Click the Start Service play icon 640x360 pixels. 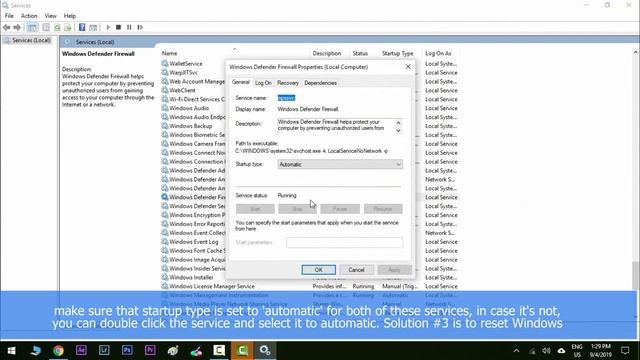108,27
